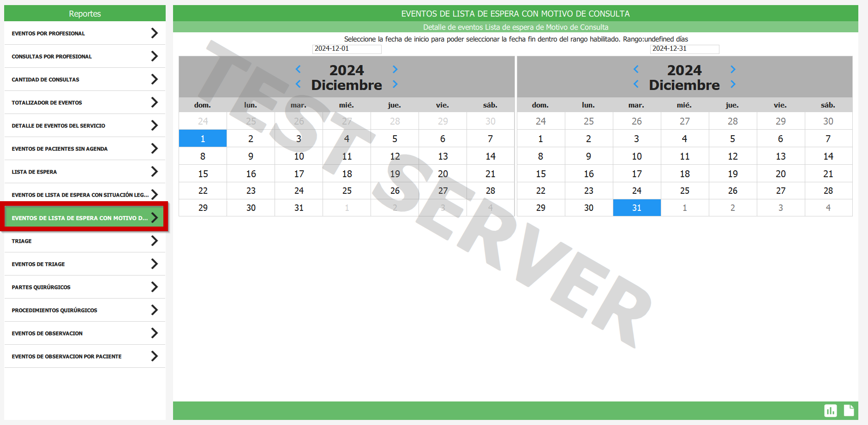Go to next month in the start date calendar
The width and height of the screenshot is (868, 425).
tap(395, 84)
